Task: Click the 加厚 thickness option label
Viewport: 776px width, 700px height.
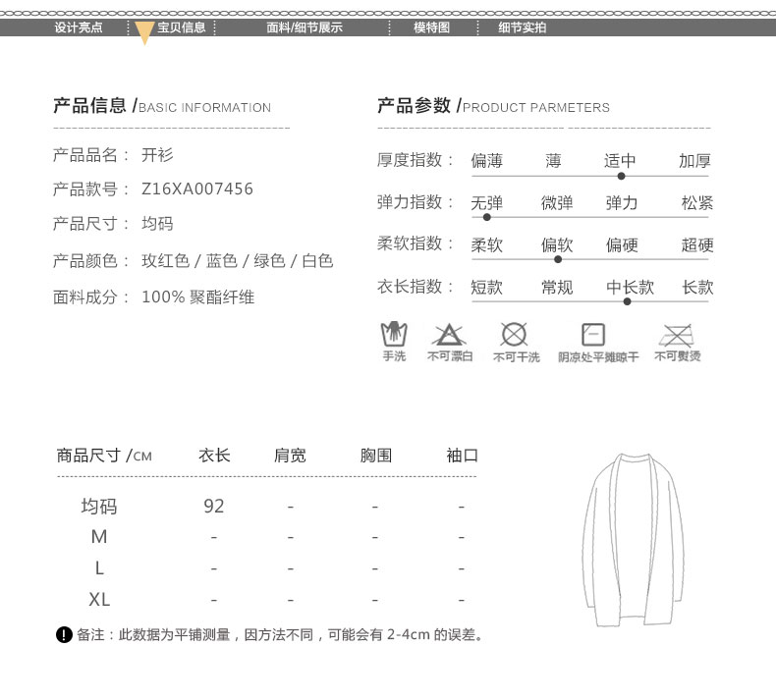Action: click(x=694, y=160)
